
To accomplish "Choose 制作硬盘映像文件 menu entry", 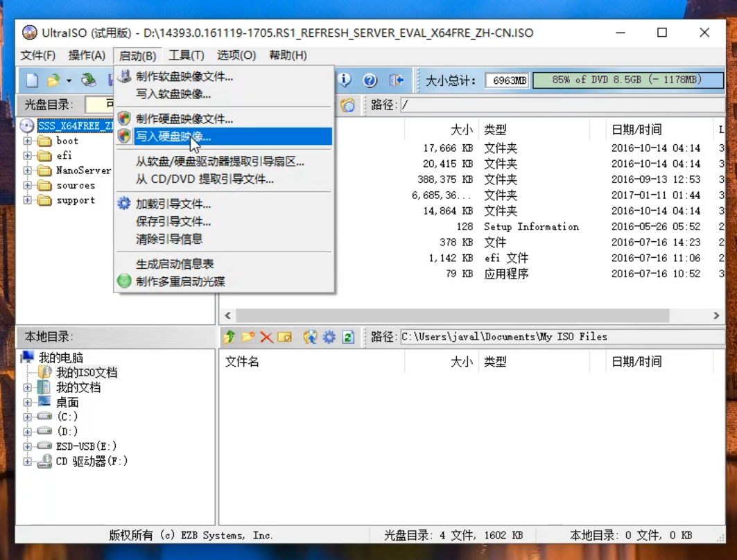I will tap(224, 119).
